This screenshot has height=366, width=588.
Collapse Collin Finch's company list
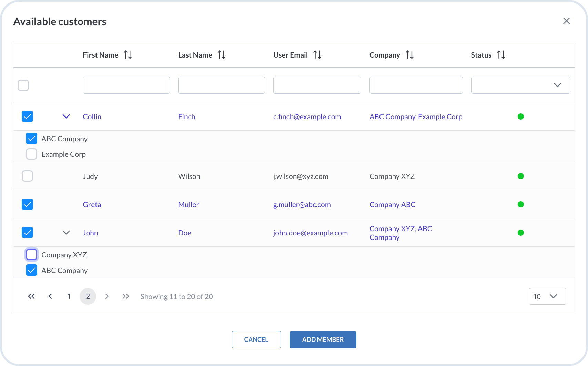tap(66, 116)
